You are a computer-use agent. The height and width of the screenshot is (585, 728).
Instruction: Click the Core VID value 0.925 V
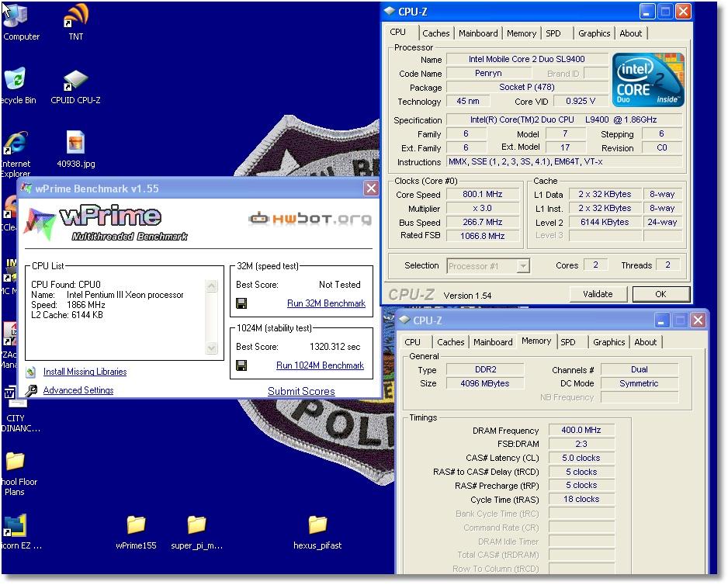pyautogui.click(x=581, y=101)
